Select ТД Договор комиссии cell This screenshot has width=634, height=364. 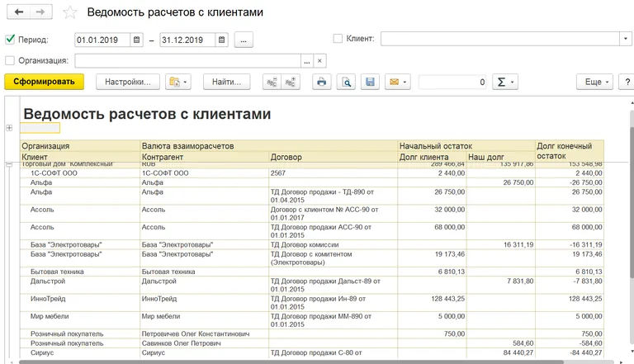334,244
